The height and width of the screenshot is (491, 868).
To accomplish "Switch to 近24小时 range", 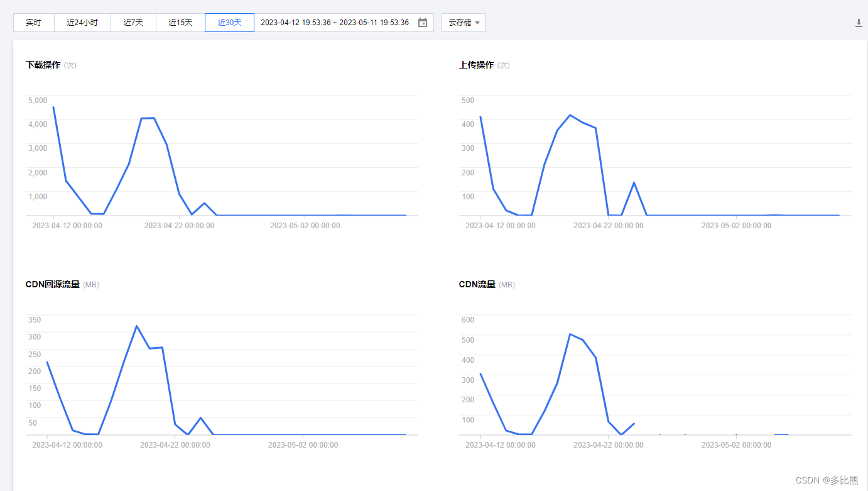I will pos(83,23).
